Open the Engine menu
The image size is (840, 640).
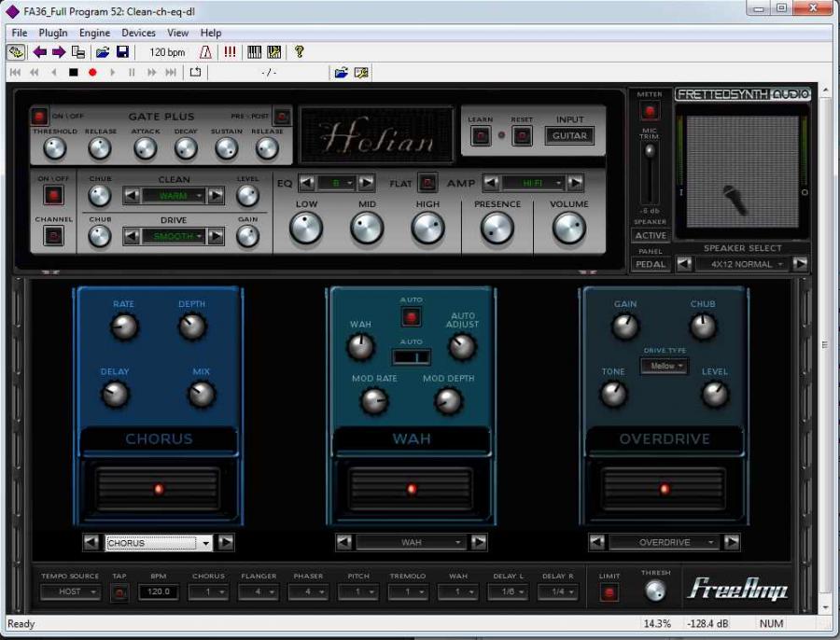pyautogui.click(x=95, y=33)
